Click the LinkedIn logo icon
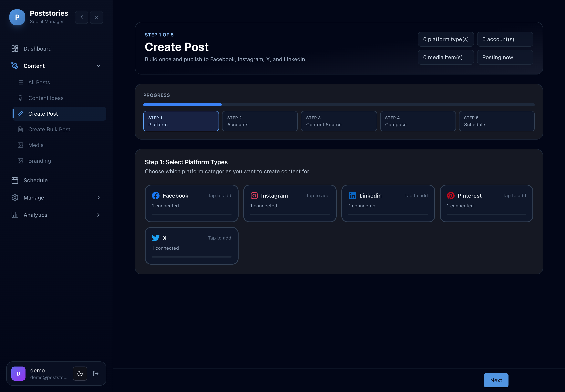The image size is (565, 392). 352,195
